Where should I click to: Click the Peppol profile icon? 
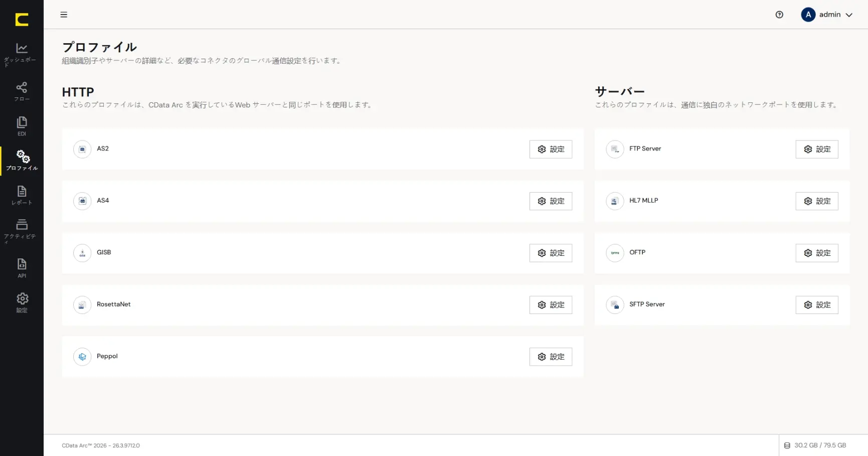(82, 357)
